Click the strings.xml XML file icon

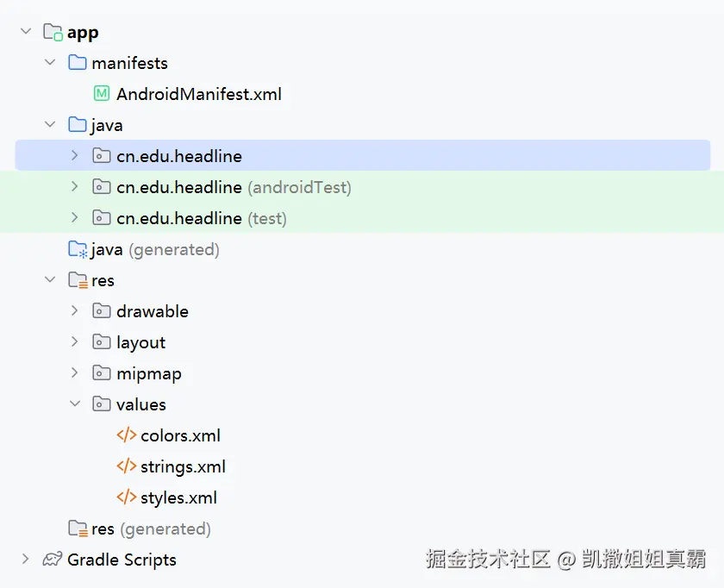coord(126,466)
